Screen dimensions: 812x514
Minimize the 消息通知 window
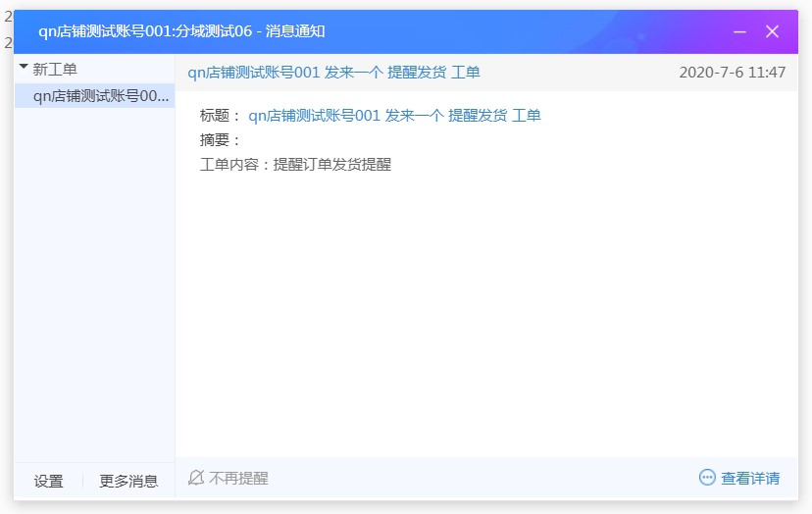[739, 31]
